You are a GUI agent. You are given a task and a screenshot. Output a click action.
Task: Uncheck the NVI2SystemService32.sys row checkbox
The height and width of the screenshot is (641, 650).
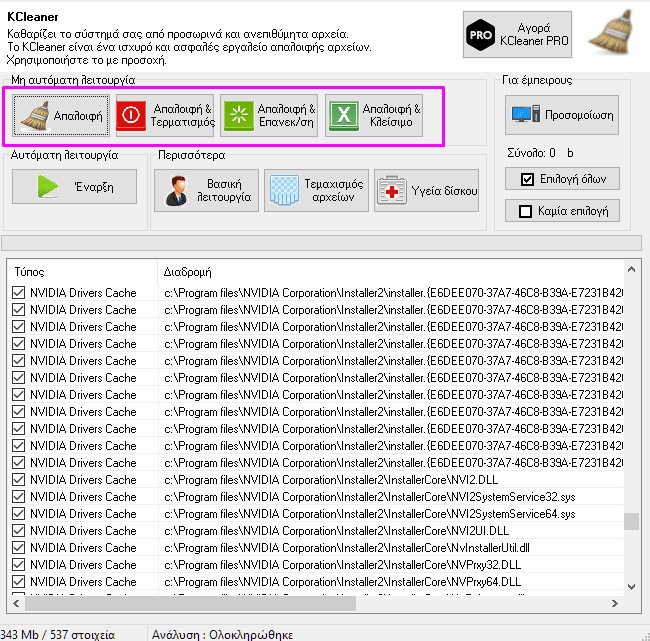(18, 497)
